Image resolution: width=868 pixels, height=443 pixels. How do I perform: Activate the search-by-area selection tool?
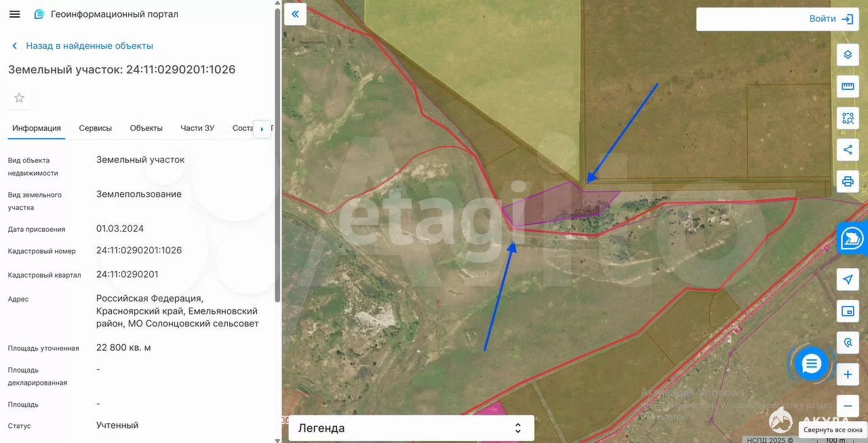tap(848, 118)
